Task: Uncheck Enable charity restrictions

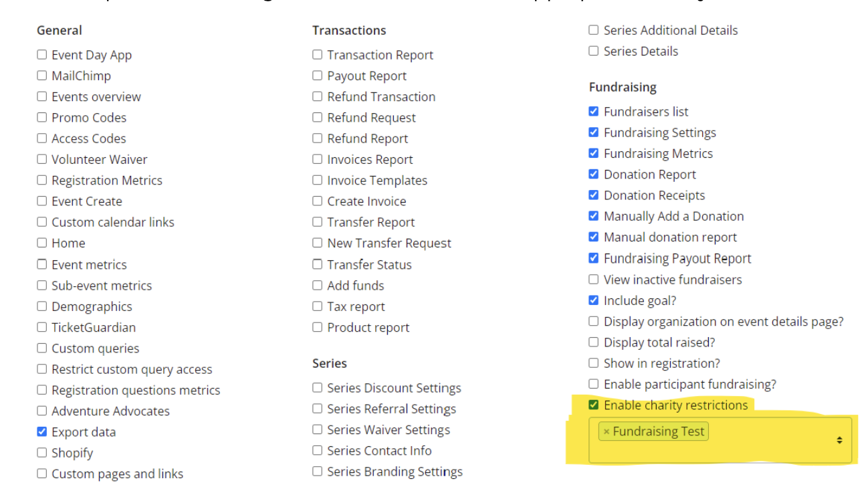Action: pyautogui.click(x=594, y=405)
